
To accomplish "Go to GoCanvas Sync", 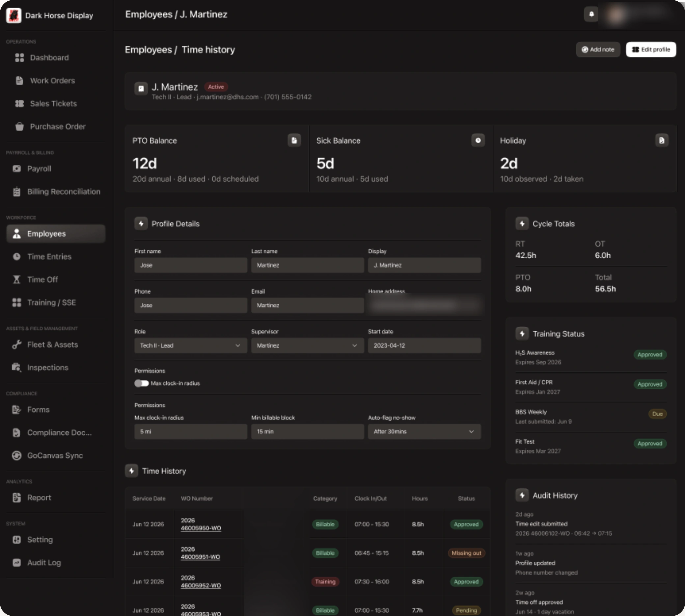I will (56, 455).
